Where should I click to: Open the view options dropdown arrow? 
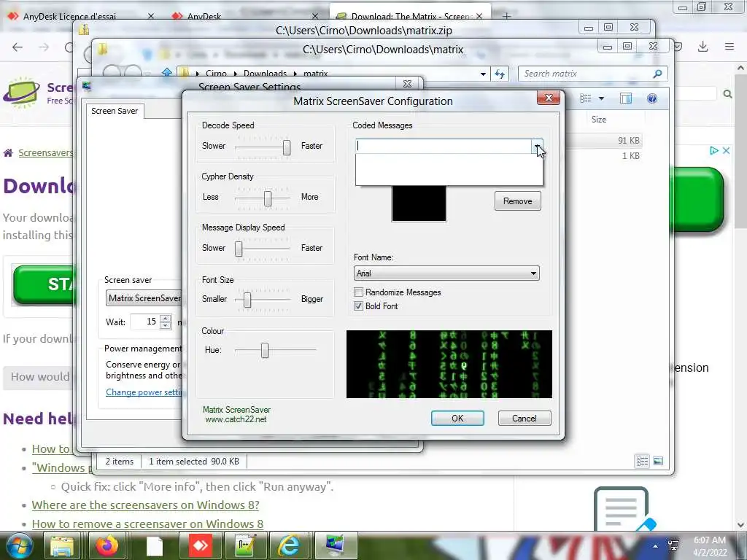coord(601,98)
